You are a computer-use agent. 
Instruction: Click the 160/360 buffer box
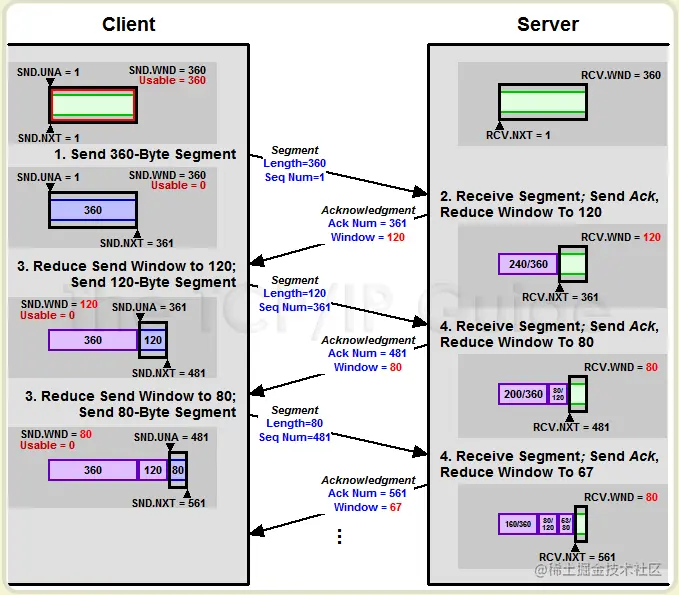pyautogui.click(x=518, y=524)
